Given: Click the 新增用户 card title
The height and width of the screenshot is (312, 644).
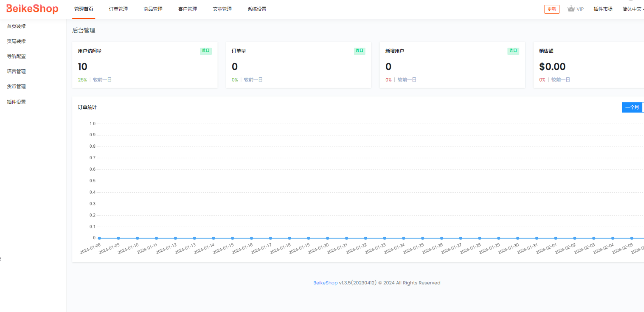Looking at the screenshot, I should point(395,51).
